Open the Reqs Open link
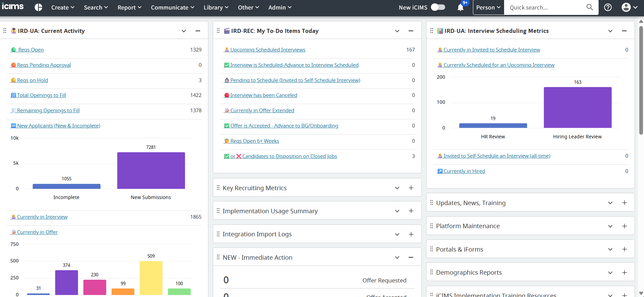The image size is (644, 297). (x=27, y=50)
